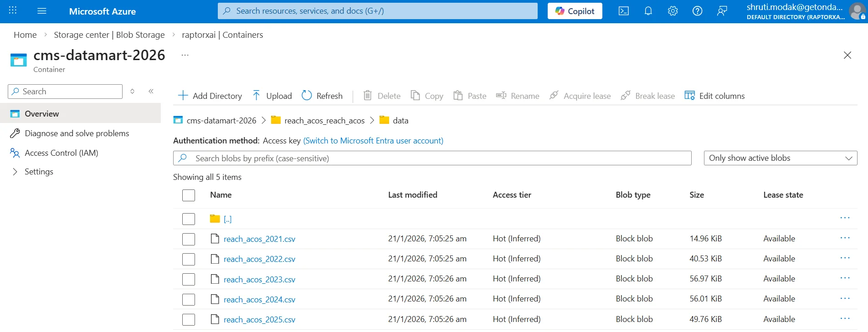The image size is (868, 332).
Task: Click Upload in the toolbar
Action: pyautogui.click(x=272, y=96)
